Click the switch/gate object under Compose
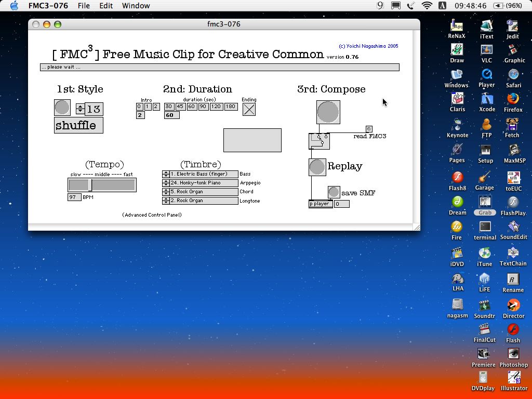 point(319,141)
